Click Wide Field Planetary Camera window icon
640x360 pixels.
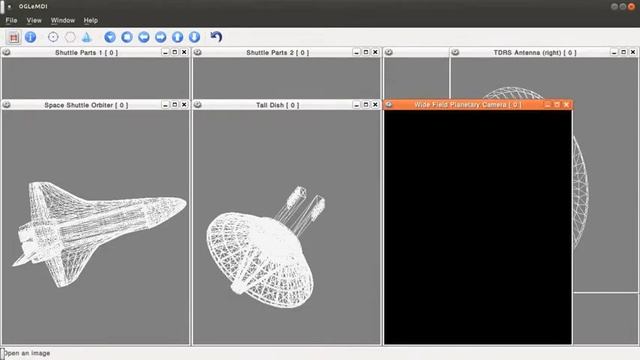click(389, 104)
